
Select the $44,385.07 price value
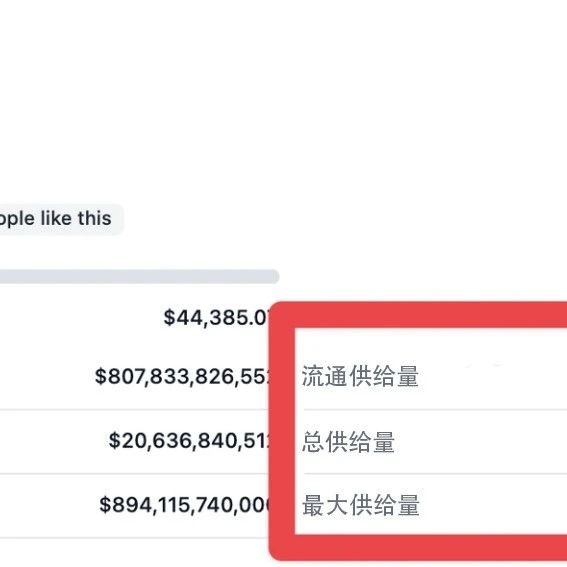216,317
